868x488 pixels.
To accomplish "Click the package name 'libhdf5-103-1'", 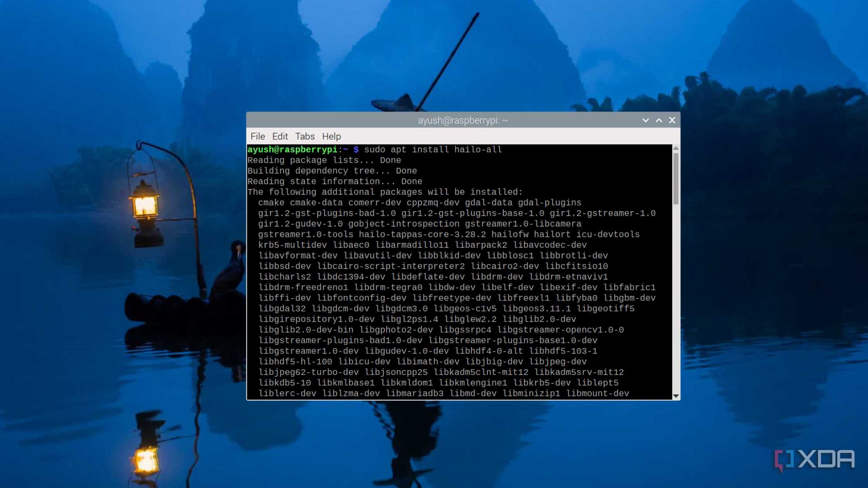I will pyautogui.click(x=563, y=351).
